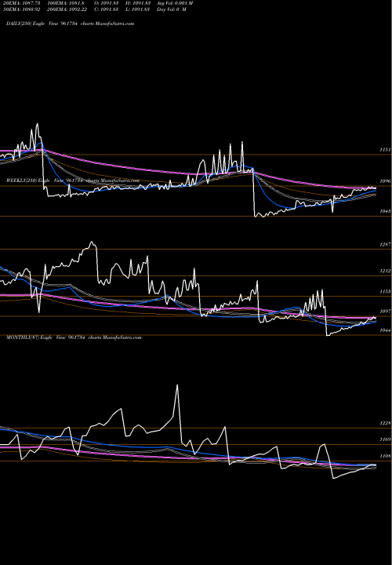Image resolution: width=392 pixels, height=565 pixels.
Task: Click the 1151 price label on daily chart
Action: 385,150
